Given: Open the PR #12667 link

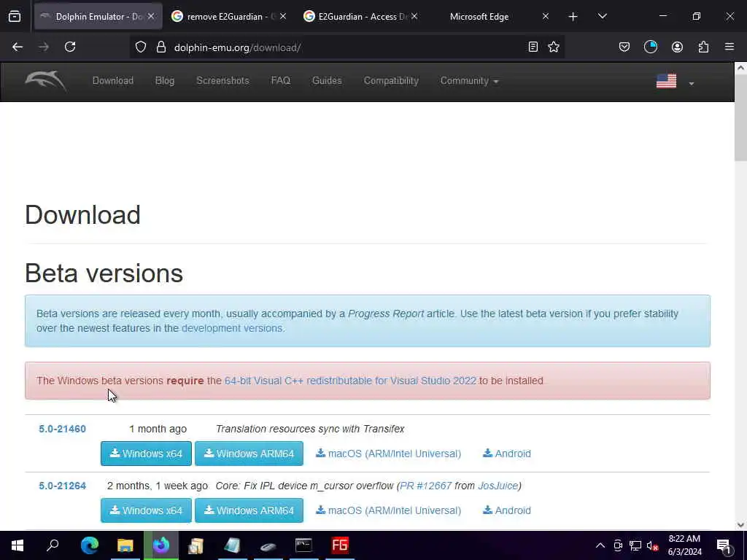Looking at the screenshot, I should [425, 486].
